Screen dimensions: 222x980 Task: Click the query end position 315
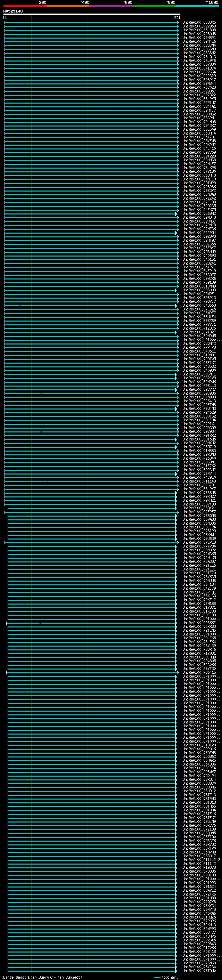point(175,17)
